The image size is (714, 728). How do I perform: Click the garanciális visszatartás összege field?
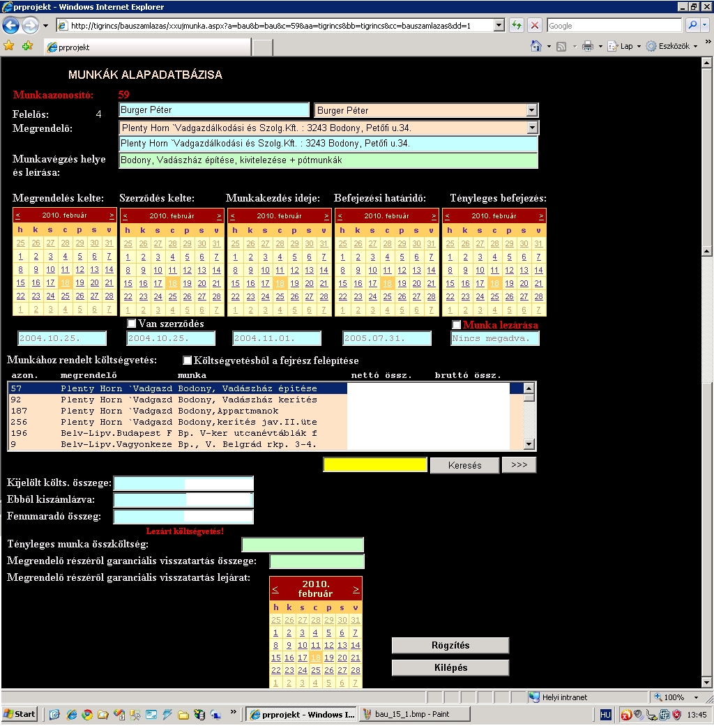pos(317,561)
